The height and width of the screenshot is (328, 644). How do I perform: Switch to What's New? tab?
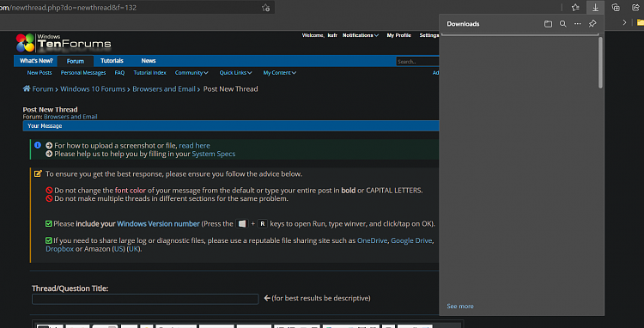click(36, 61)
